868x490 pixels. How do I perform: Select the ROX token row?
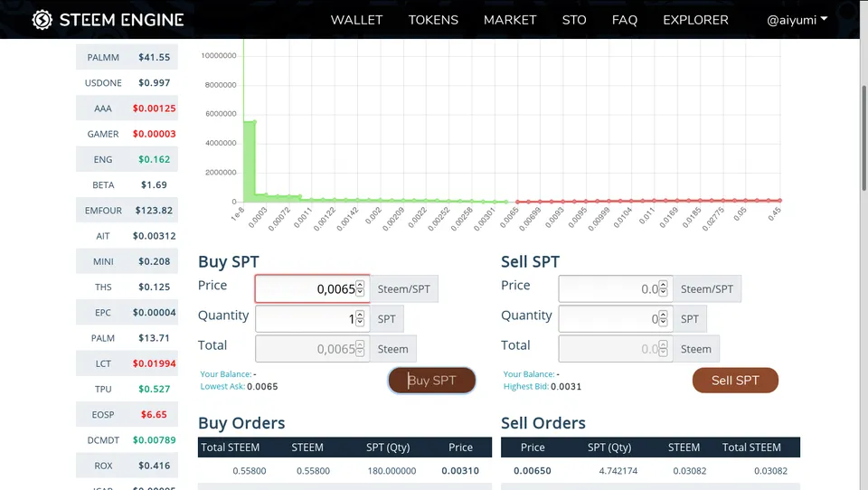(x=127, y=465)
